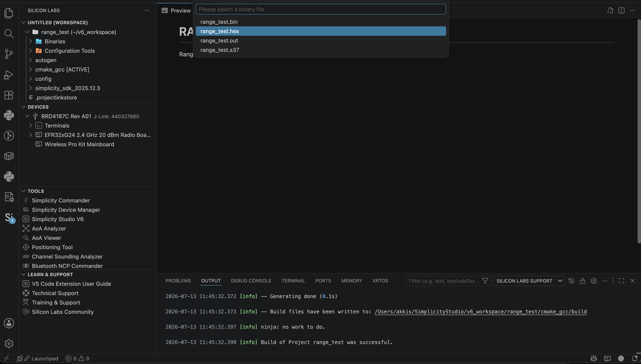
Task: Expand the cmake_gcc [ACTIVE] folder
Action: [30, 70]
